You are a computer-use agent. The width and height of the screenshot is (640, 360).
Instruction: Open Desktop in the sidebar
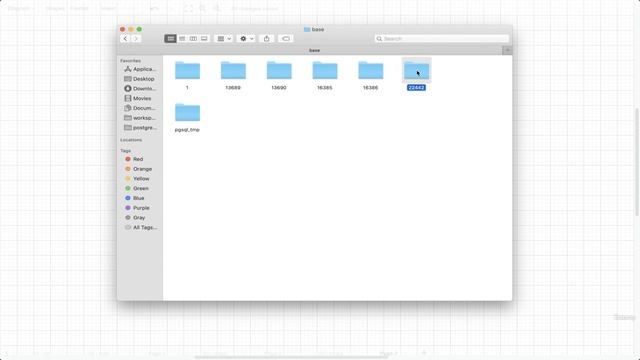[140, 79]
